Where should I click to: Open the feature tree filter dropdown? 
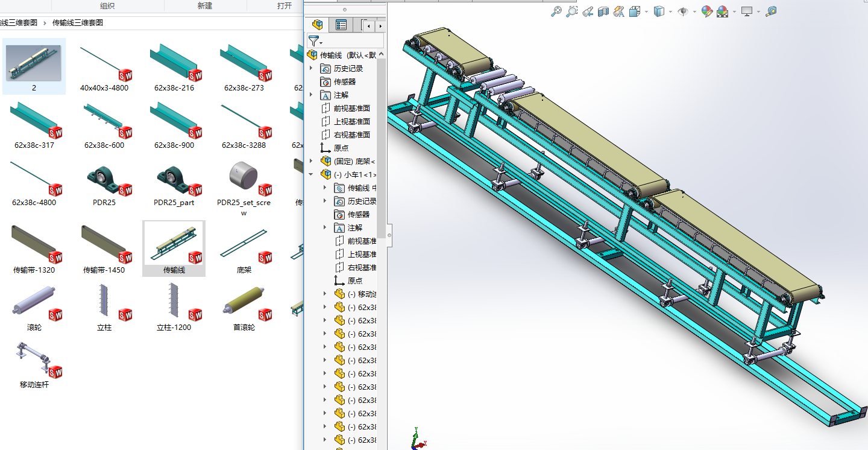click(315, 41)
